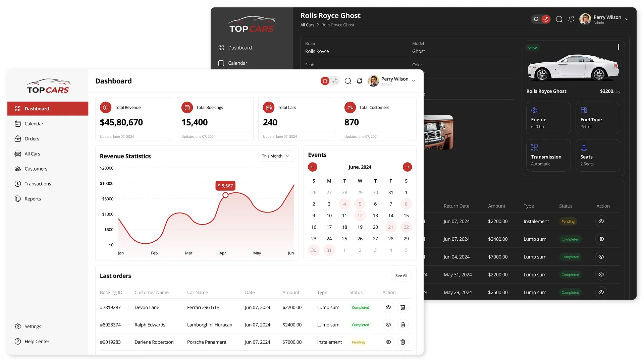This screenshot has height=362, width=644.
Task: Click Perry Wilson avatar in light window
Action: coord(373,81)
